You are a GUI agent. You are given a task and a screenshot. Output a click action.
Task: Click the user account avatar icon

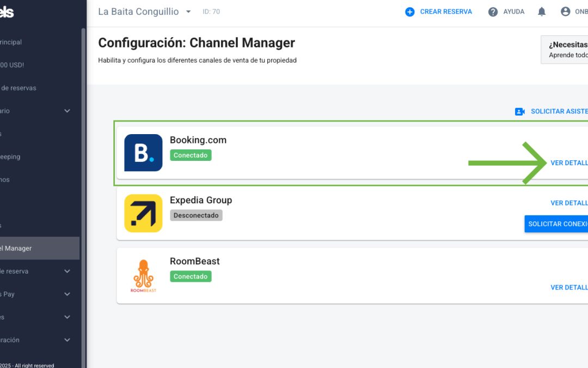pyautogui.click(x=566, y=11)
